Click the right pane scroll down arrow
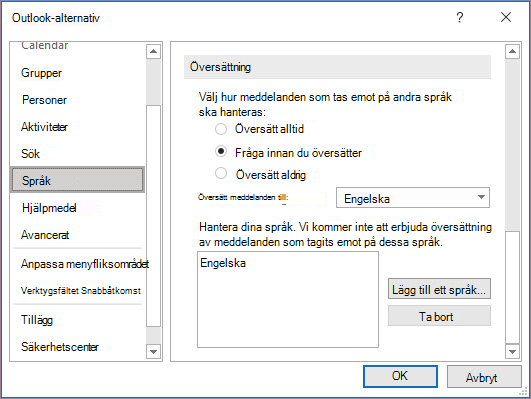Image resolution: width=531 pixels, height=399 pixels. [512, 352]
